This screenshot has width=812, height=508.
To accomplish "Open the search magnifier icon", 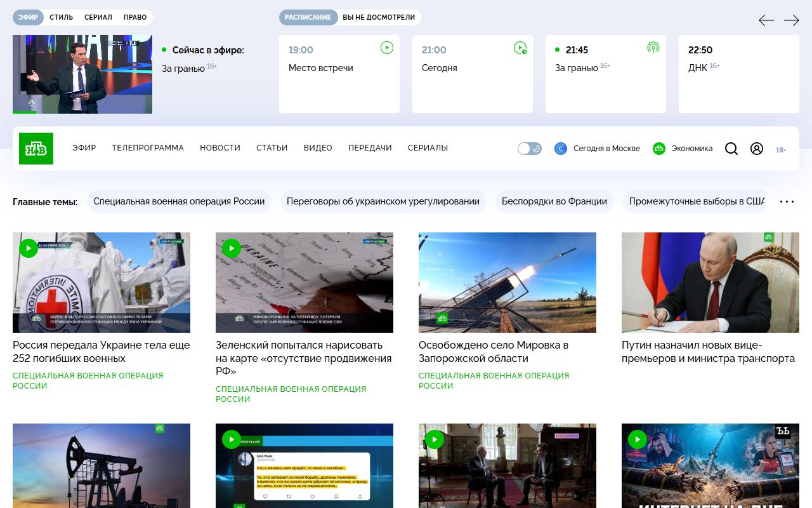I will (731, 149).
